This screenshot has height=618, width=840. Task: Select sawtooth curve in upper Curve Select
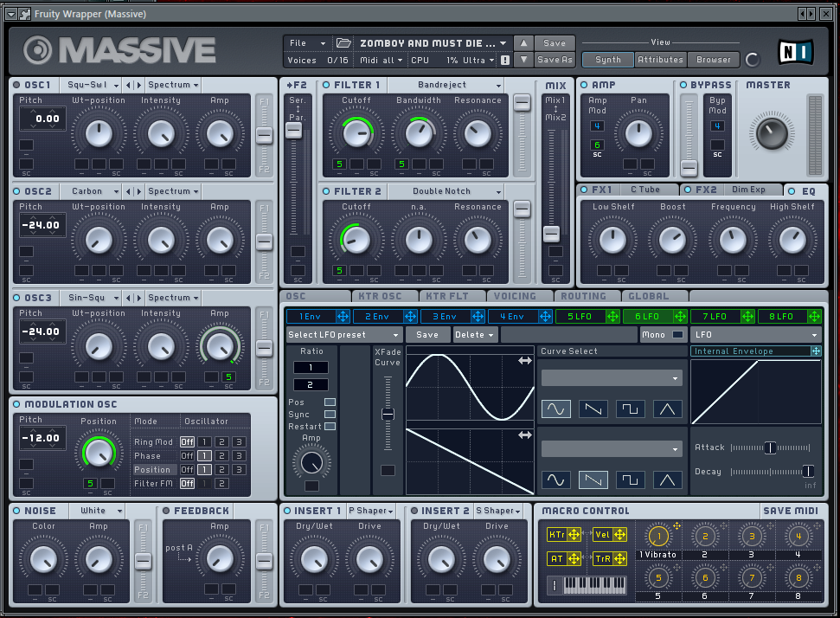593,409
